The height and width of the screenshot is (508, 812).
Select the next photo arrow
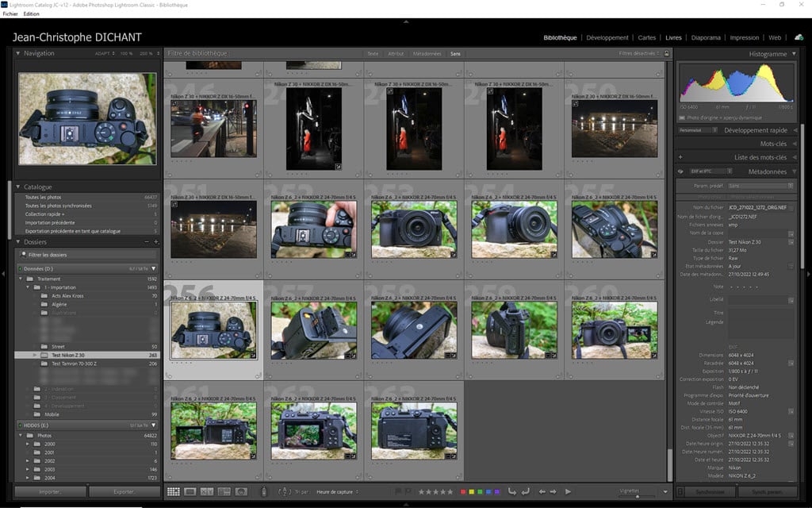[x=553, y=491]
